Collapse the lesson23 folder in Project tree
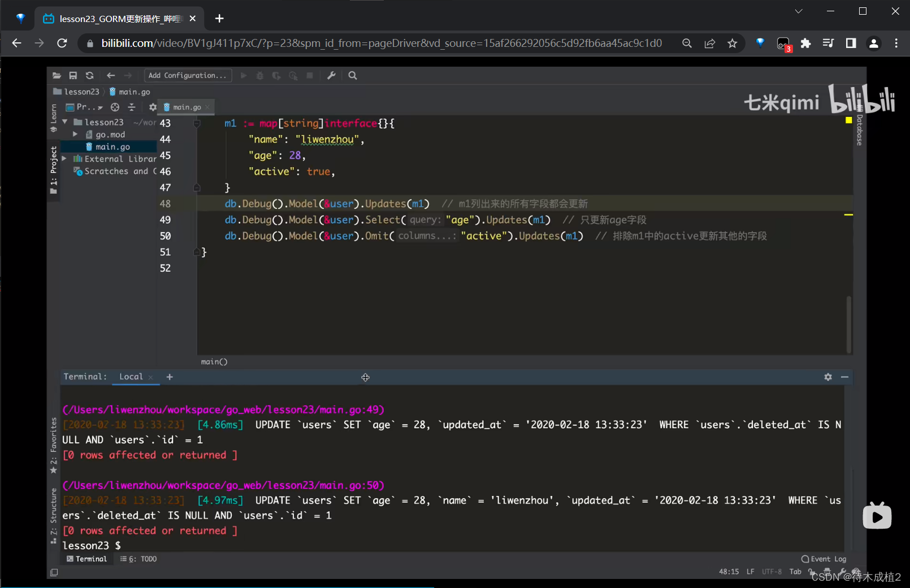The height and width of the screenshot is (588, 910). pyautogui.click(x=65, y=122)
